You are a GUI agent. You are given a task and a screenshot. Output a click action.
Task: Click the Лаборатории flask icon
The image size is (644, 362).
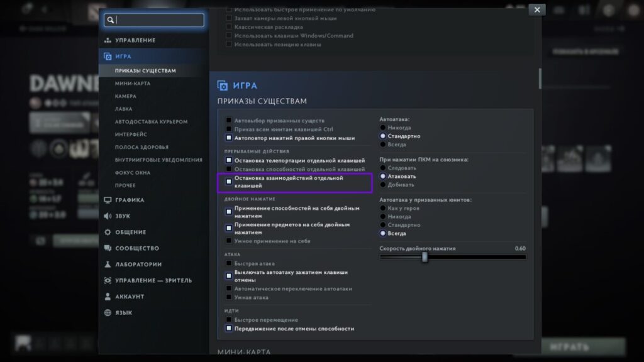pyautogui.click(x=108, y=265)
